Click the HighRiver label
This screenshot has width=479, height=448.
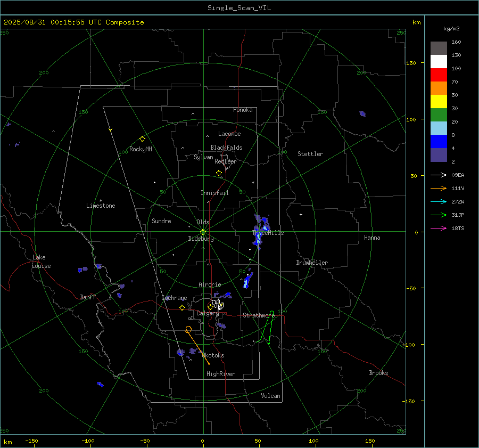click(221, 374)
